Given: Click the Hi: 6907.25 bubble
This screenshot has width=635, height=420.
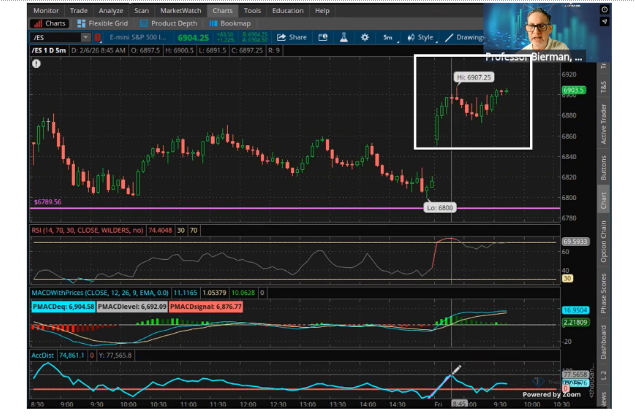Looking at the screenshot, I should point(473,77).
